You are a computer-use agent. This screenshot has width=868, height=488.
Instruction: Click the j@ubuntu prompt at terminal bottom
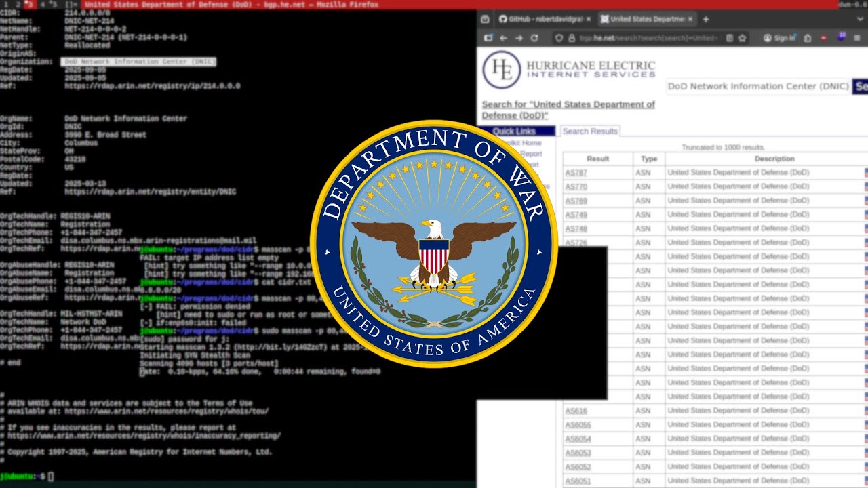[22, 476]
